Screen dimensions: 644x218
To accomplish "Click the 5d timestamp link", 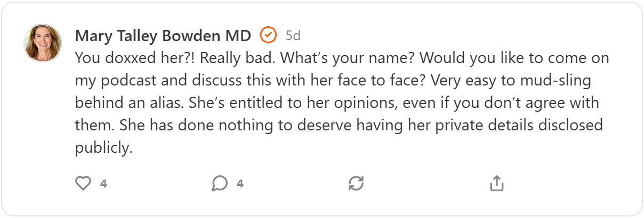I will [293, 36].
